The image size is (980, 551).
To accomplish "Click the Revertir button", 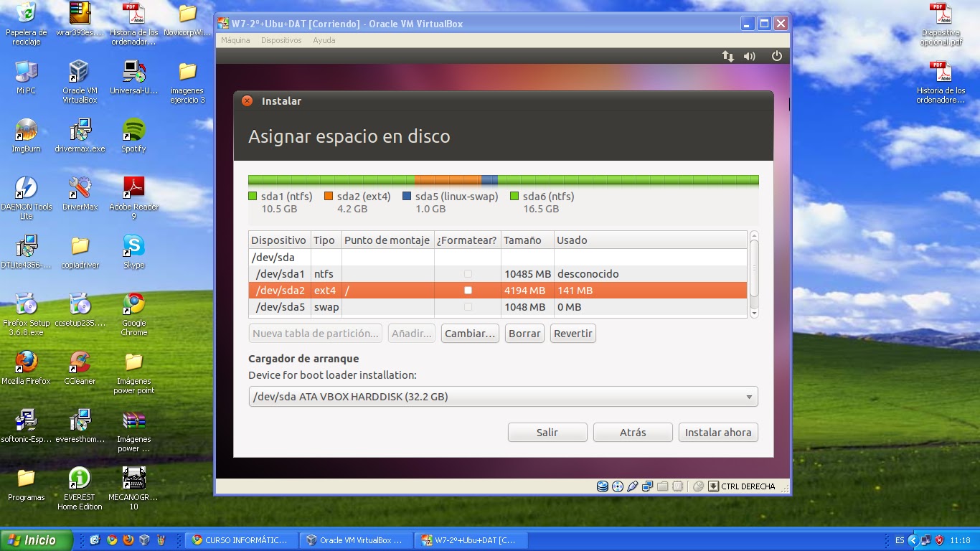I will (573, 334).
